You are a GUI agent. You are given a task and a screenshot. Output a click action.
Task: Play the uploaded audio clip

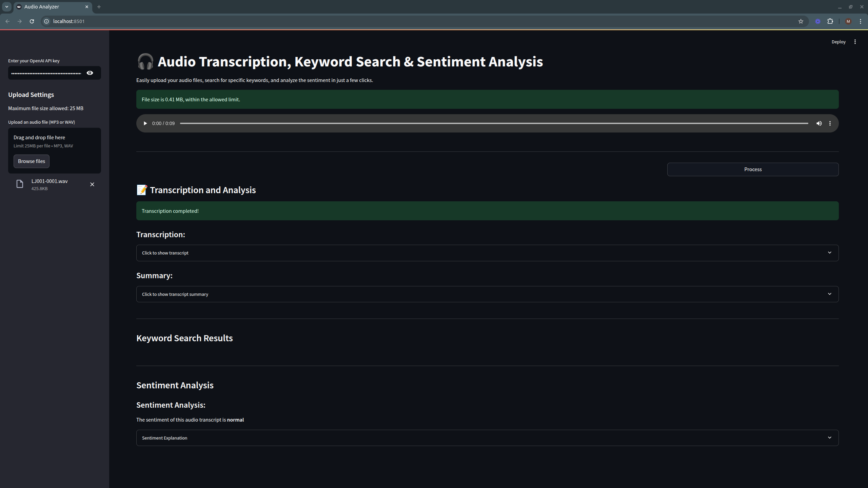coord(145,123)
